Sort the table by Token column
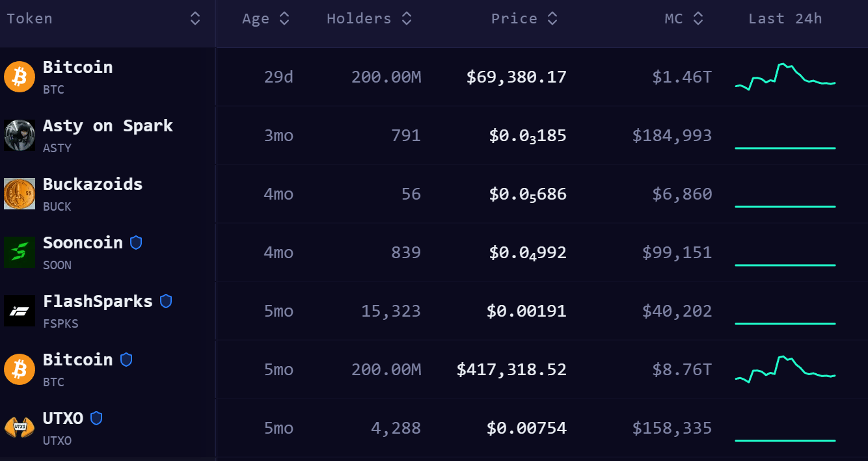The height and width of the screenshot is (461, 868). (195, 19)
